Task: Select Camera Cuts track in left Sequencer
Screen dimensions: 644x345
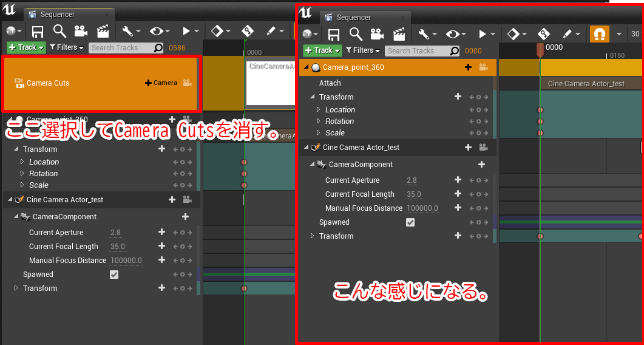Action: click(x=101, y=84)
